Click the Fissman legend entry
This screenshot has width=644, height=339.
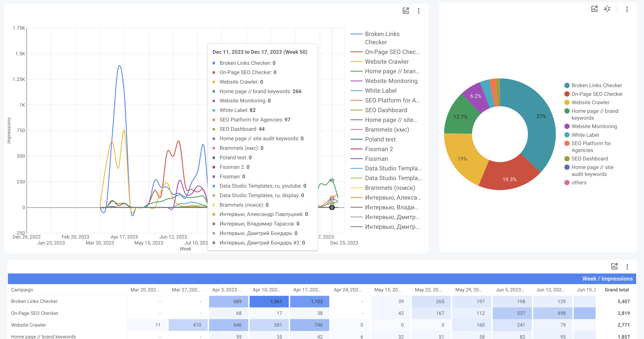coord(369,159)
